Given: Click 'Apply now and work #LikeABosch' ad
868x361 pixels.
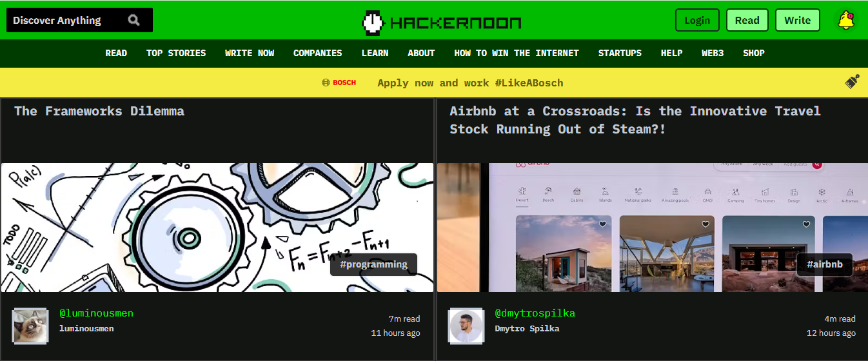Looking at the screenshot, I should click(x=470, y=83).
